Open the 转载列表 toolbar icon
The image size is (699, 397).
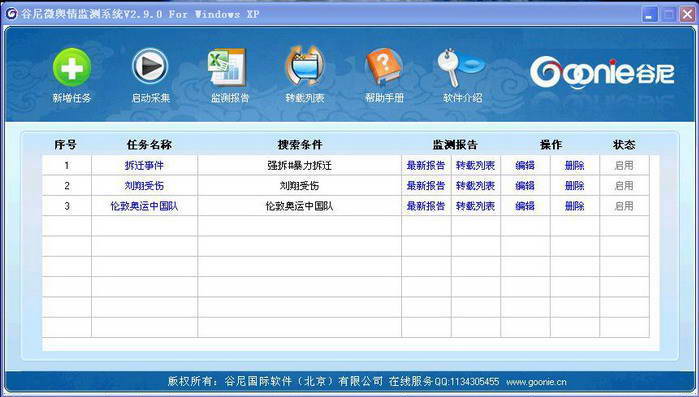[x=305, y=67]
